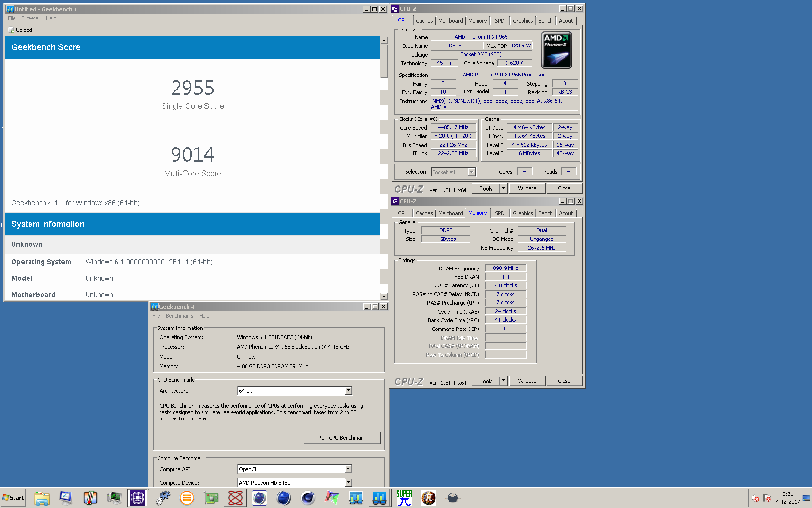Click the Upload icon in Geekbench toolbar
The width and height of the screenshot is (812, 508).
11,30
